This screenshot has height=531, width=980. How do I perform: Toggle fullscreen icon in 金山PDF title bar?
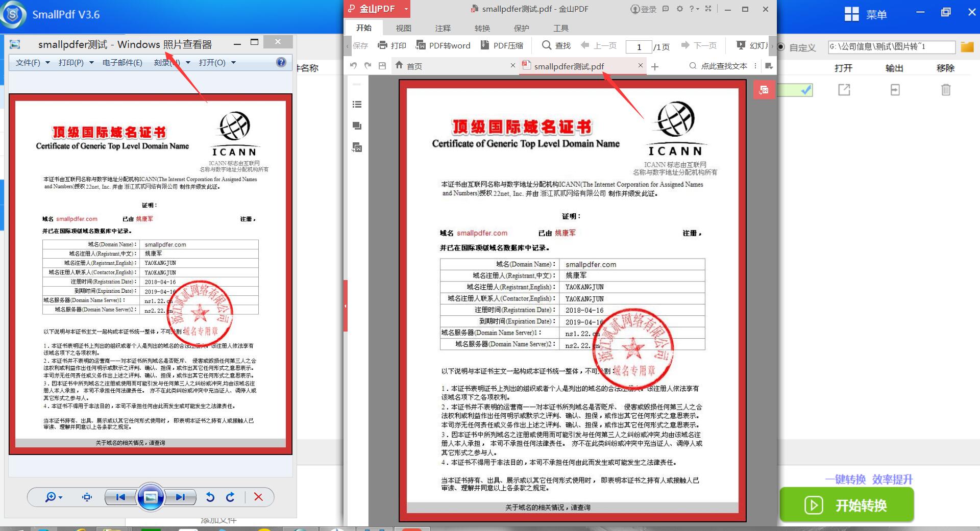pyautogui.click(x=708, y=9)
